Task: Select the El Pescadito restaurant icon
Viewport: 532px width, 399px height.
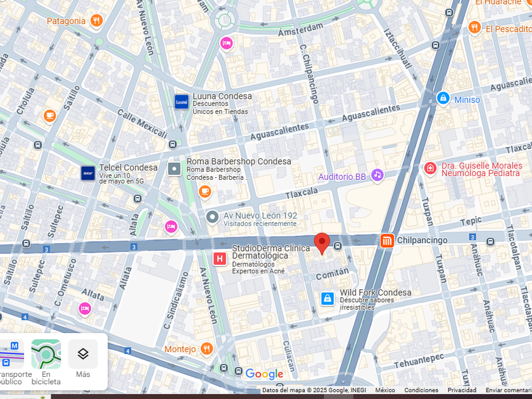Action: click(x=474, y=28)
